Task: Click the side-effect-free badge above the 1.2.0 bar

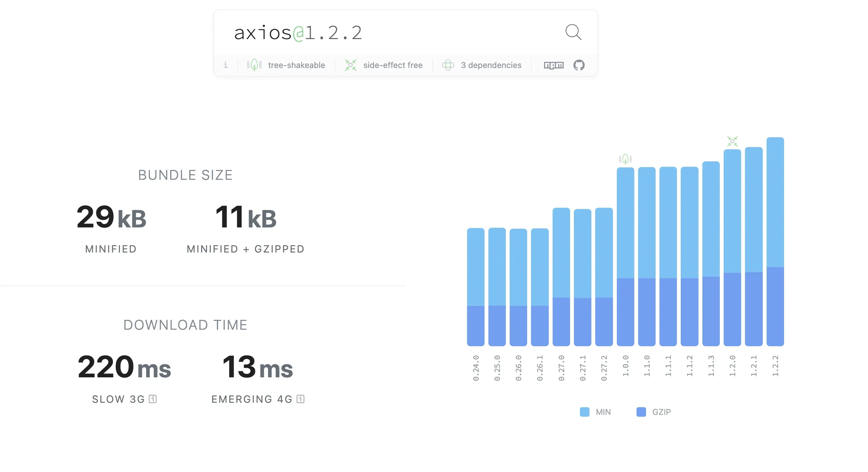Action: [732, 141]
